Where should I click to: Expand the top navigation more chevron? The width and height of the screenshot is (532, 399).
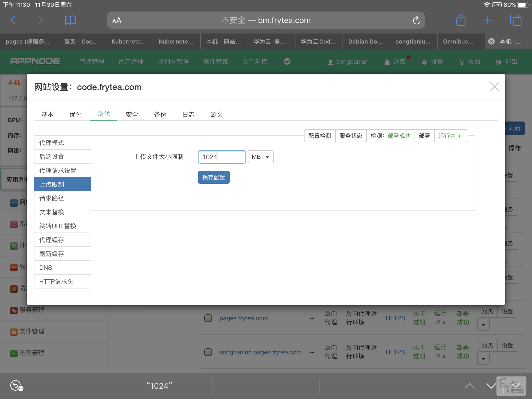[x=287, y=61]
